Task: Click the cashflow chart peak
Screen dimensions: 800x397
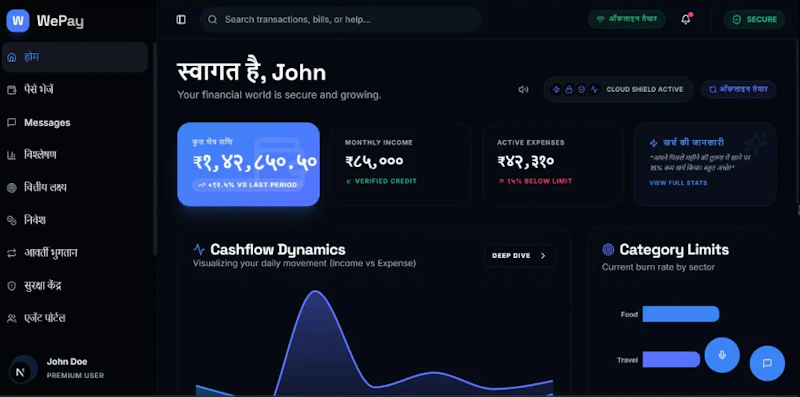Action: coord(316,291)
